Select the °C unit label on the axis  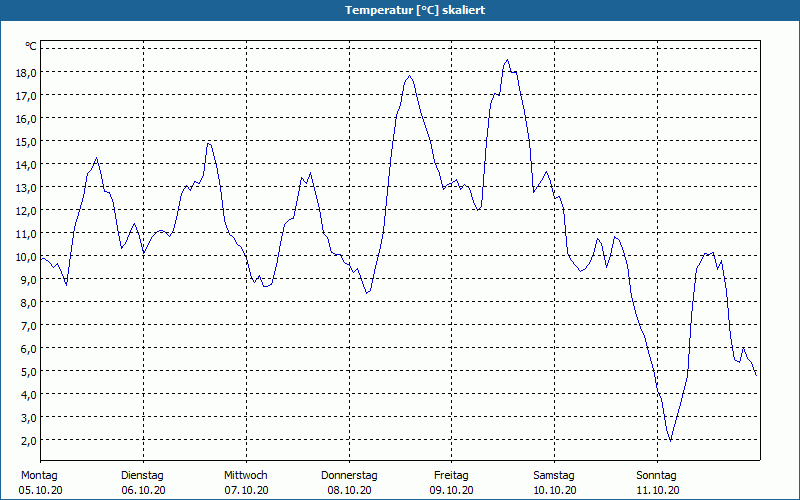pos(31,46)
